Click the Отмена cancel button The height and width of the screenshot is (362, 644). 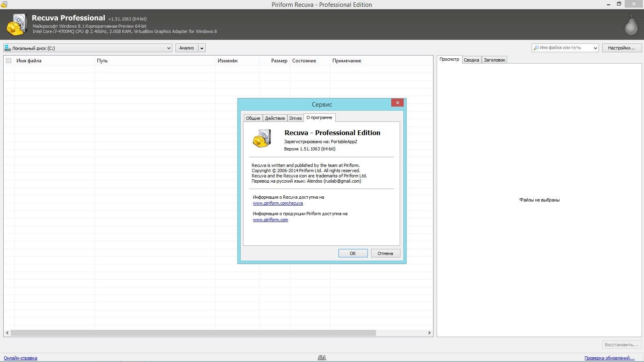(385, 253)
